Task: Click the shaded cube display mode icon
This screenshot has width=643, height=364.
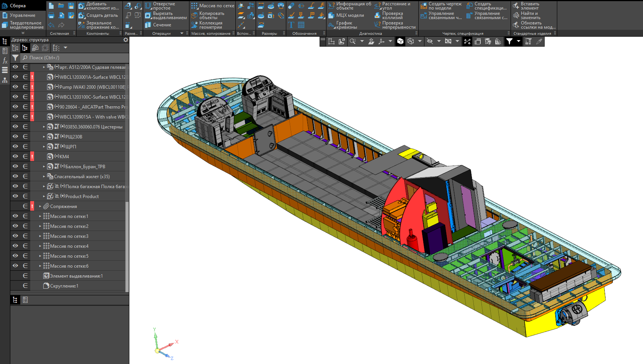Action: pos(400,41)
